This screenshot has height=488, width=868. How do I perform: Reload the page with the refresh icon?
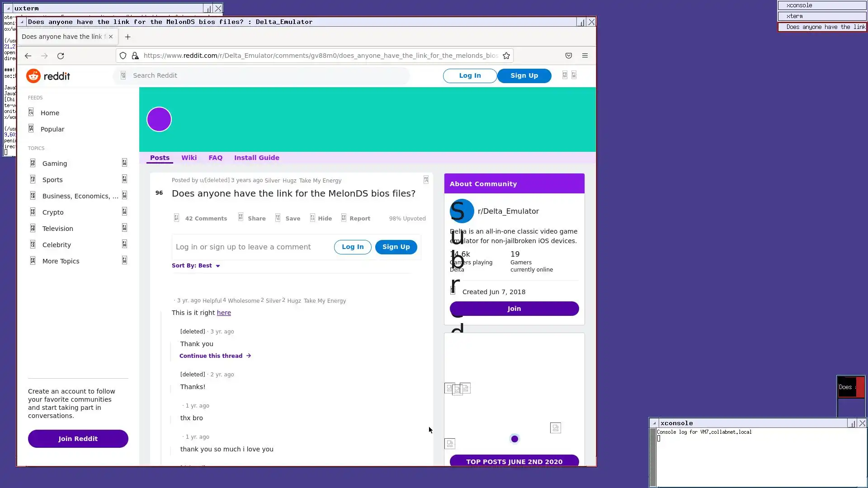click(x=61, y=56)
